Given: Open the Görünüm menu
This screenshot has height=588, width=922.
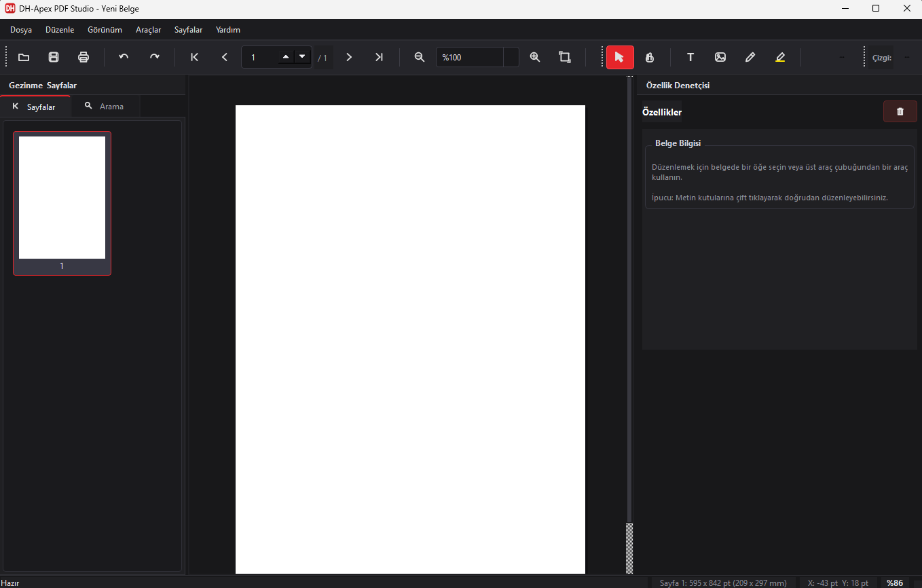Looking at the screenshot, I should tap(105, 30).
